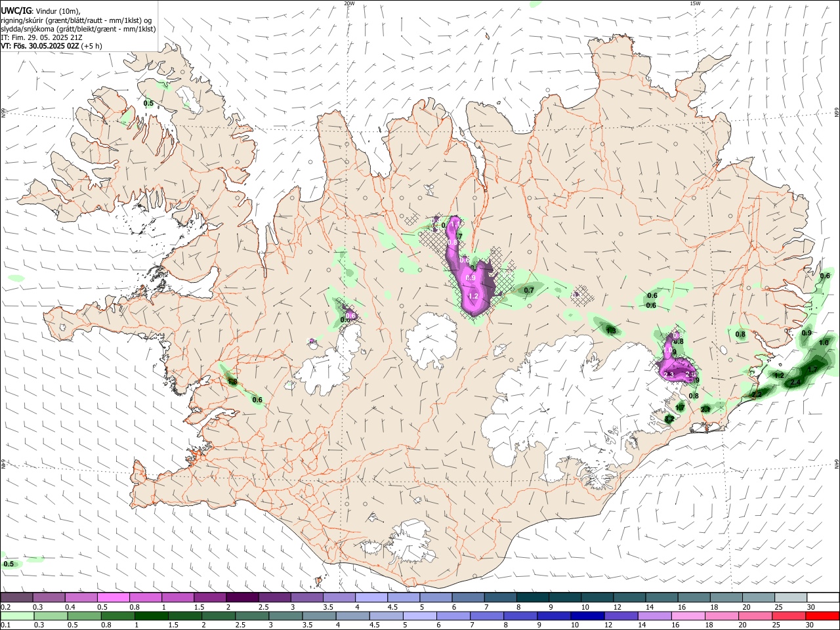This screenshot has width=840, height=630.
Task: Click the 1.3 value on the west coast
Action: [232, 381]
